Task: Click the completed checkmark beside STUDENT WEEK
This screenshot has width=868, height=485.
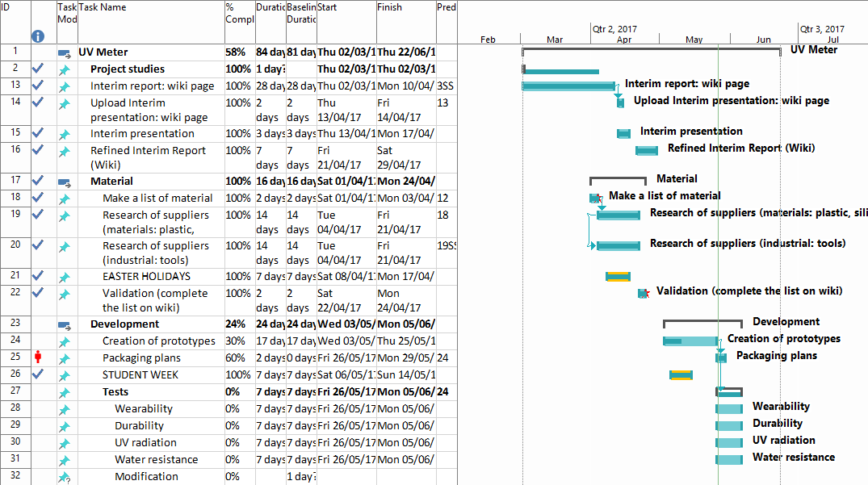Action: (x=37, y=374)
